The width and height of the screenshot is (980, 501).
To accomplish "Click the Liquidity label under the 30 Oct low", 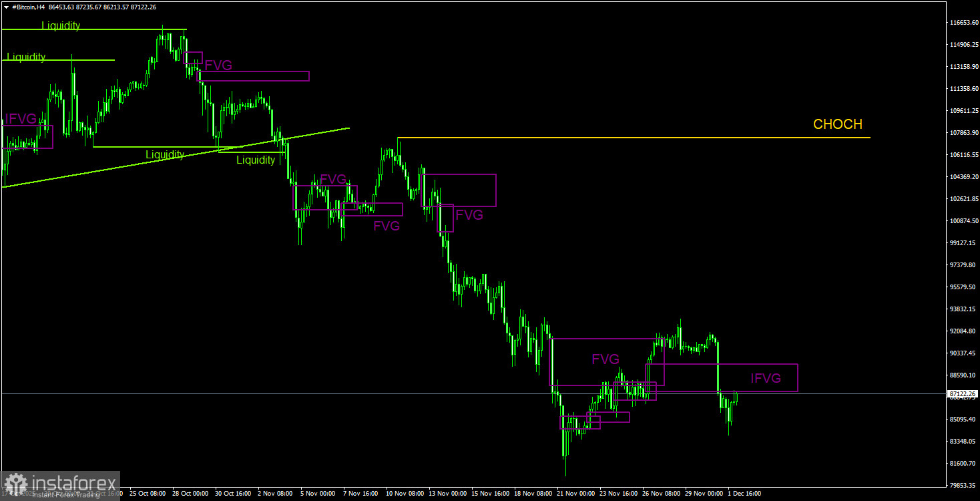I will pos(165,155).
